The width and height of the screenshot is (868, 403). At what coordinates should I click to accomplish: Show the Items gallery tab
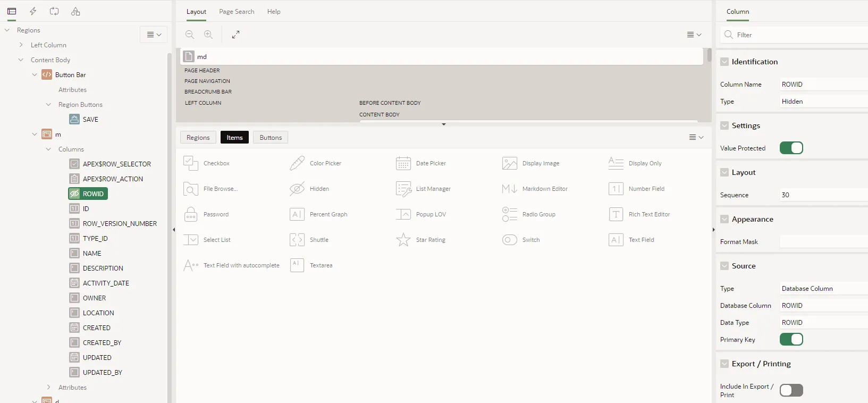click(234, 138)
